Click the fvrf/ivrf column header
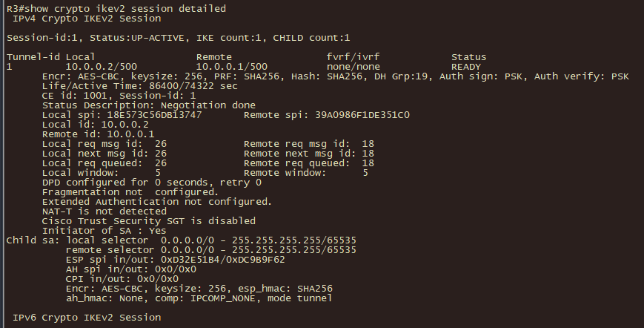This screenshot has width=644, height=328. pyautogui.click(x=353, y=57)
